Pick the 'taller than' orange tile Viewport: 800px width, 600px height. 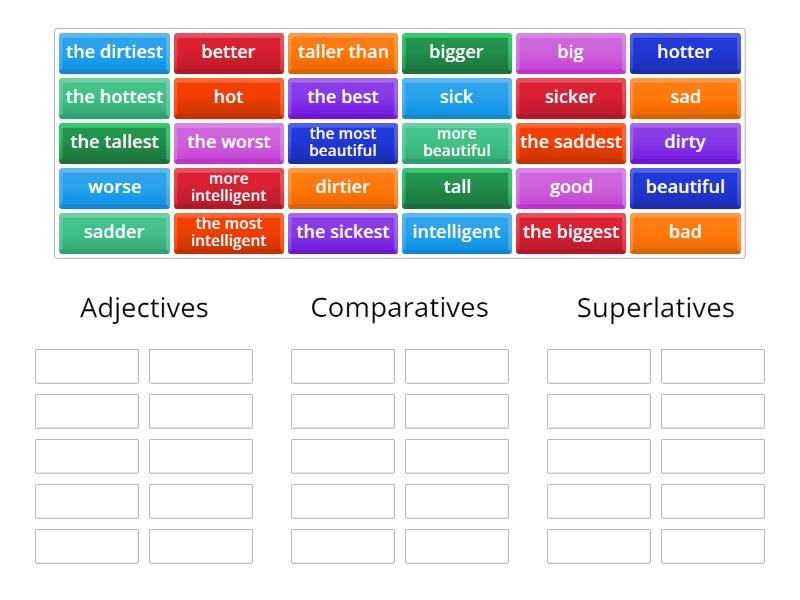tap(343, 53)
